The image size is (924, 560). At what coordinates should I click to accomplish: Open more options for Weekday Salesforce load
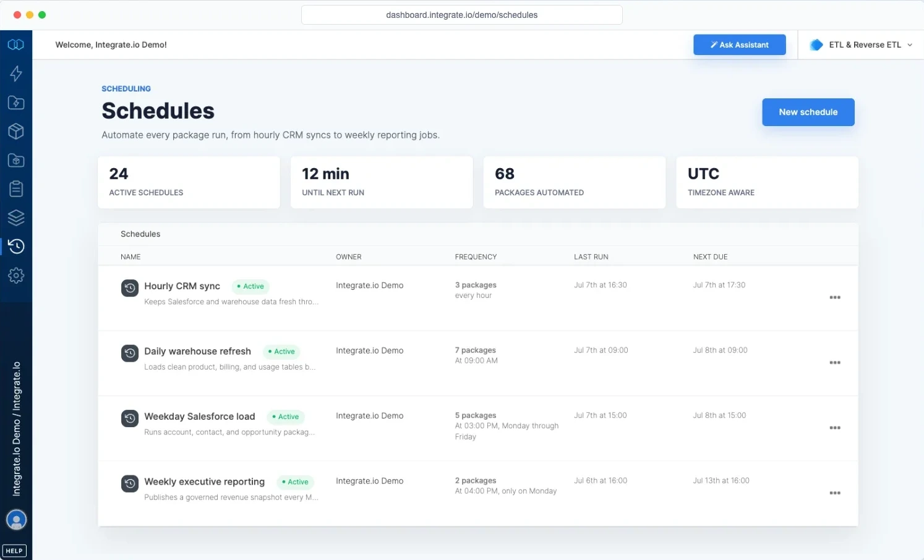pyautogui.click(x=835, y=428)
